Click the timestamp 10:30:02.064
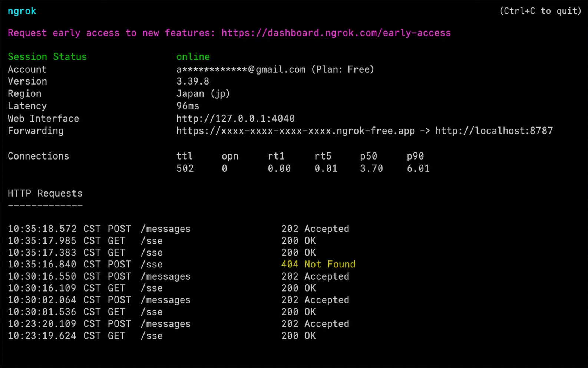588x368 pixels. (42, 300)
